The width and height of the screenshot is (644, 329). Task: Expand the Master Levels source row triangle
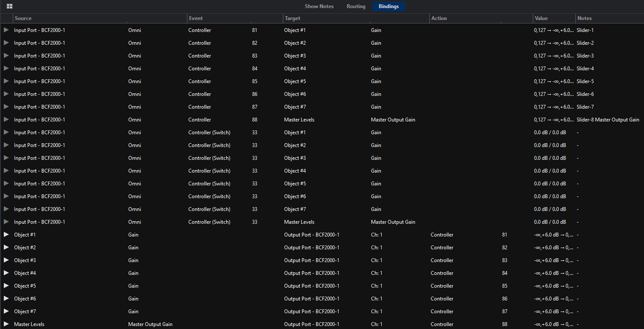pos(6,324)
